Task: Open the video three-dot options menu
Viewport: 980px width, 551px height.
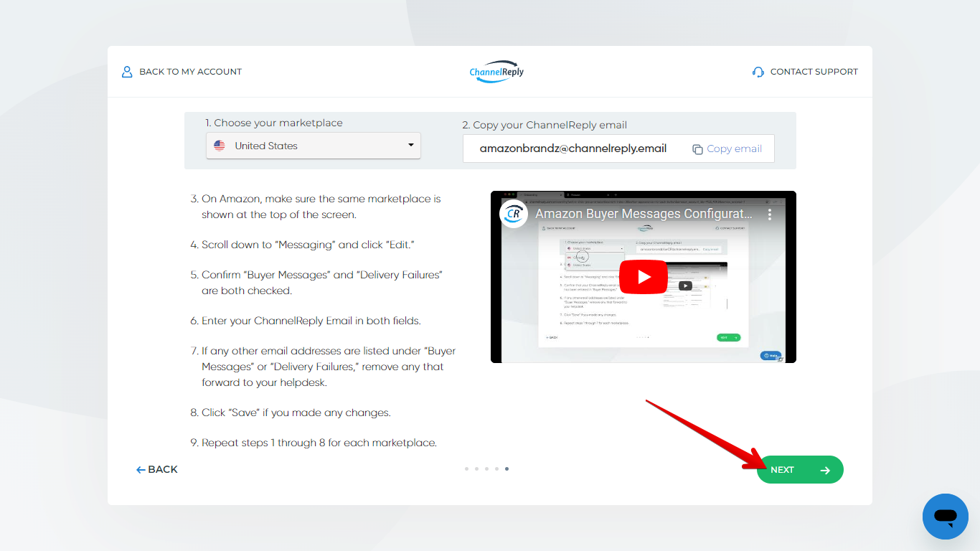Action: 770,214
